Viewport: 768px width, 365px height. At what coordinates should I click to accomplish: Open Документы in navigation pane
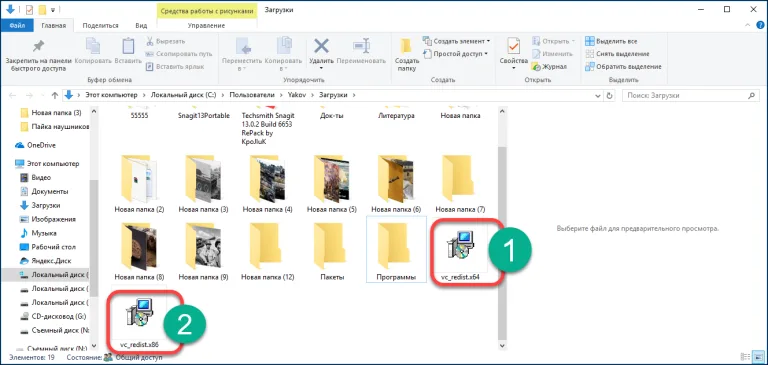point(44,191)
